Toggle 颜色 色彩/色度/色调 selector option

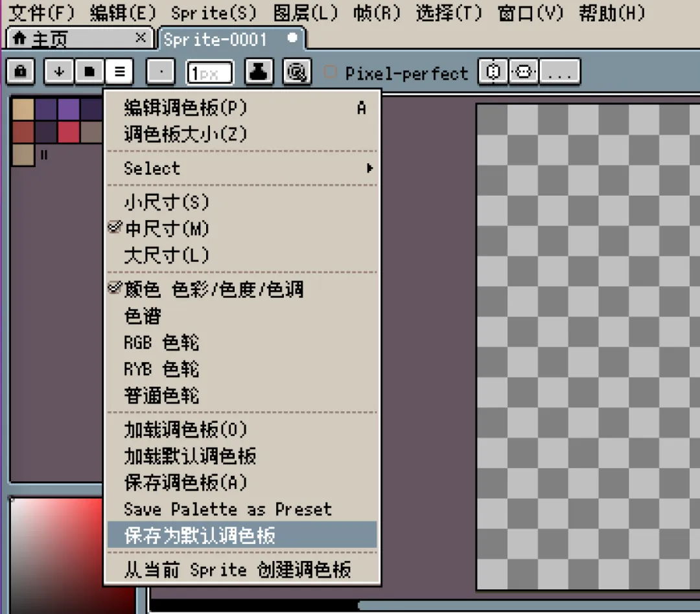242,289
